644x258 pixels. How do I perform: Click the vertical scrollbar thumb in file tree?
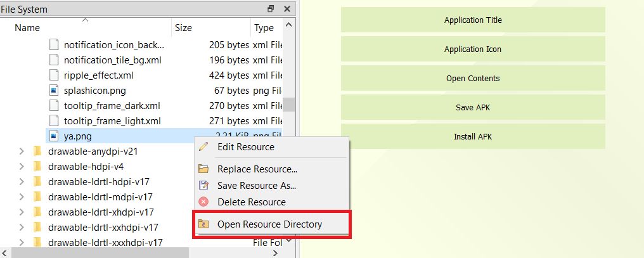tap(288, 104)
